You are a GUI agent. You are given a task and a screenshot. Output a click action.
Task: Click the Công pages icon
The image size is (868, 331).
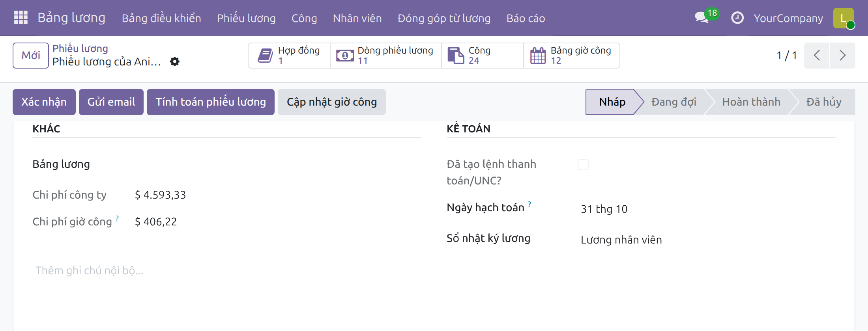(456, 56)
